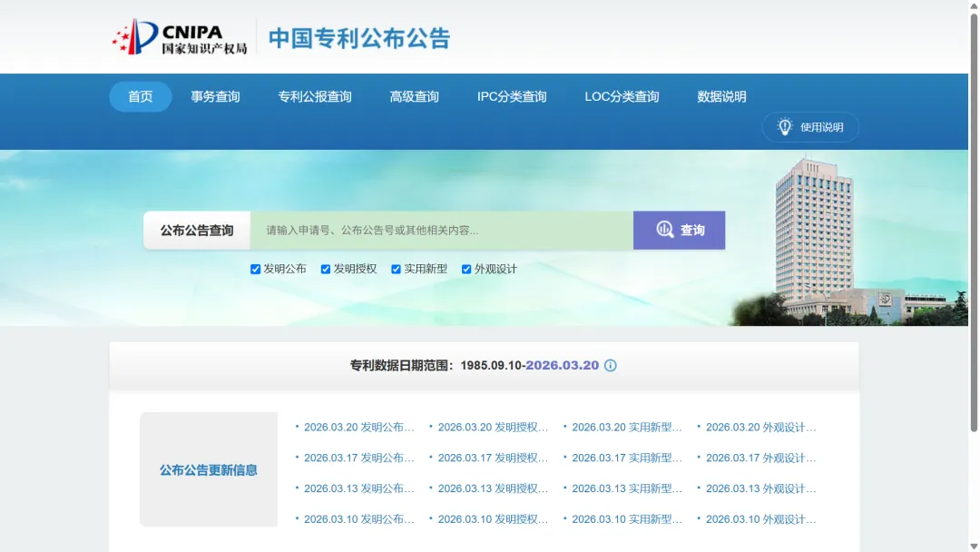Image resolution: width=980 pixels, height=552 pixels.
Task: Open 2026.03.20 发明公布 link
Action: 358,427
